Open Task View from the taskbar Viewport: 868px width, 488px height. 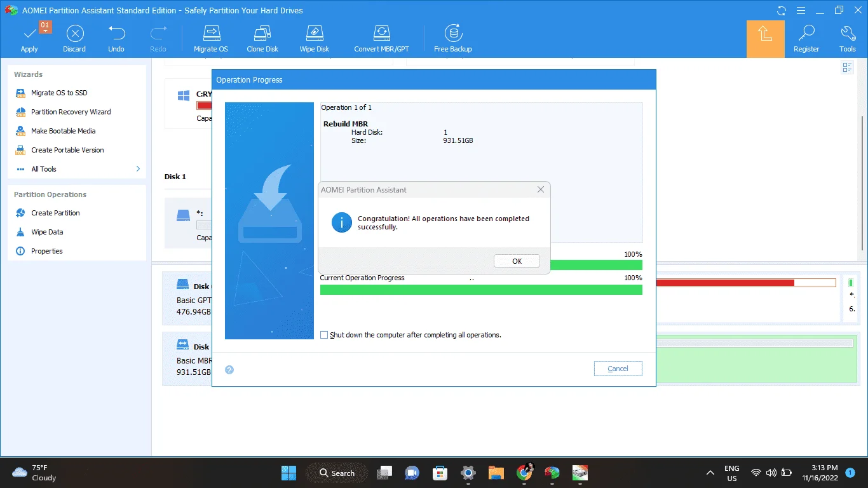click(x=383, y=473)
